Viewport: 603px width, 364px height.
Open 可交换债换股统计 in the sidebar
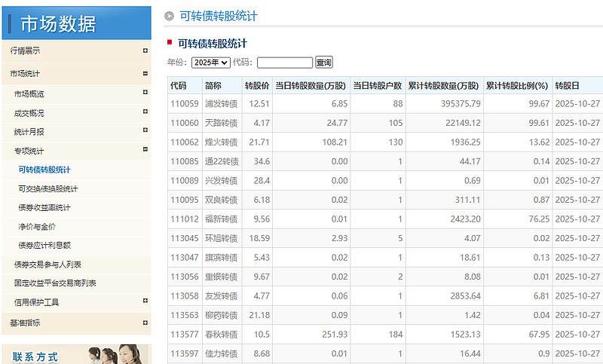tap(48, 188)
